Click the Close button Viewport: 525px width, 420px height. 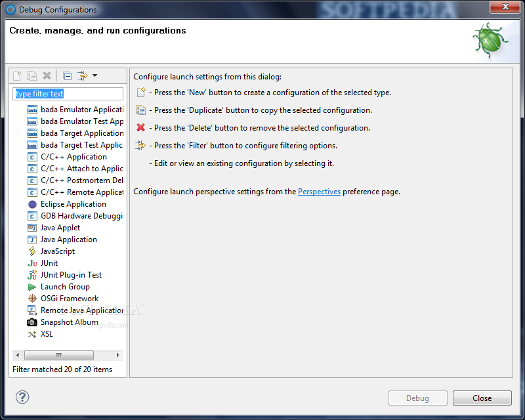click(x=482, y=398)
